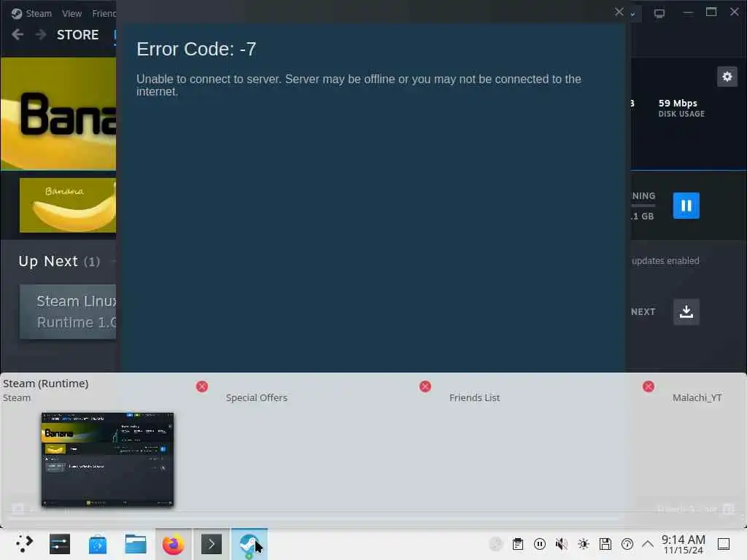This screenshot has height=560, width=747.
Task: Close the Friends List window preview
Action: pos(649,386)
